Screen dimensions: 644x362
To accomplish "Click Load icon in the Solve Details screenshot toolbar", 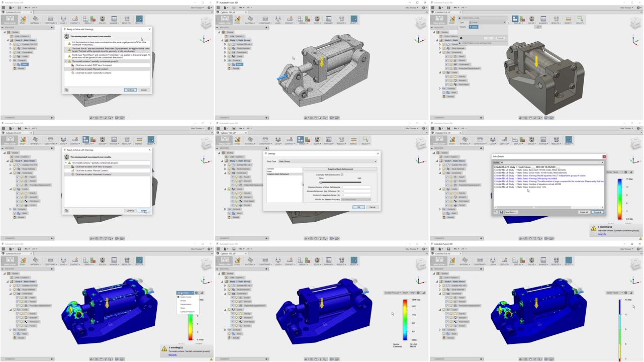I will (493, 140).
